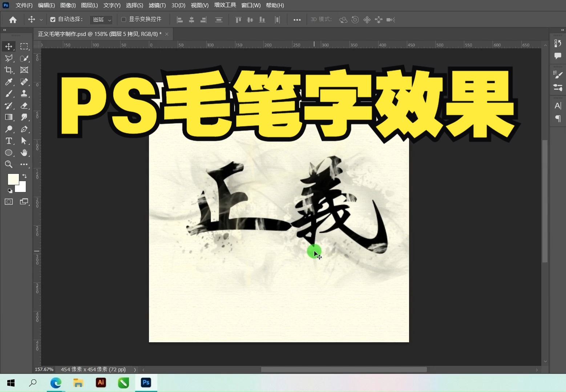
Task: Open the Edit Toolbar three-dots button
Action: [x=24, y=164]
